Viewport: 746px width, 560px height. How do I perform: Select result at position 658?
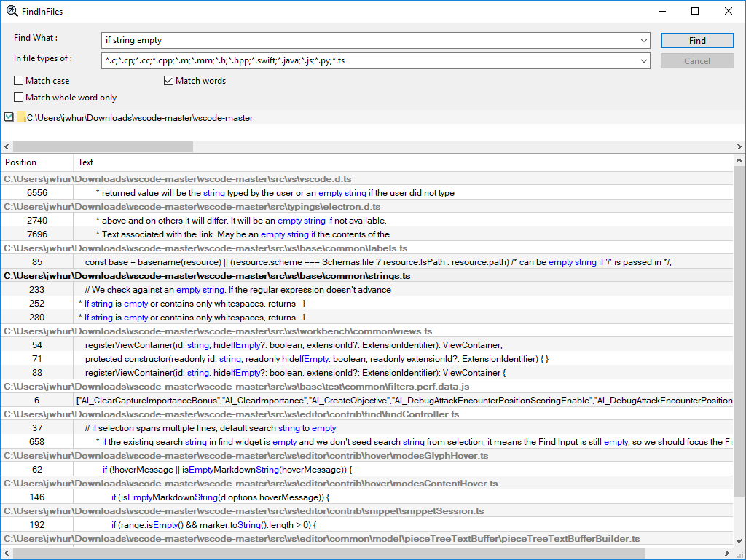pos(367,441)
